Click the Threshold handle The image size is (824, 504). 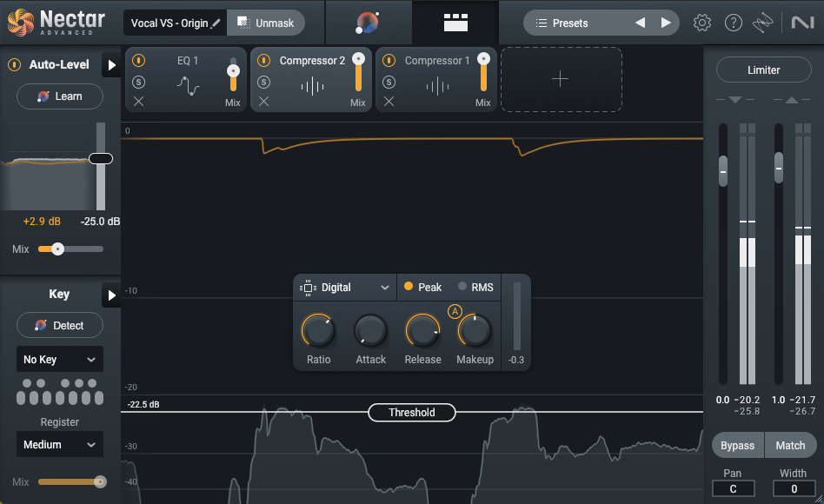pos(411,413)
